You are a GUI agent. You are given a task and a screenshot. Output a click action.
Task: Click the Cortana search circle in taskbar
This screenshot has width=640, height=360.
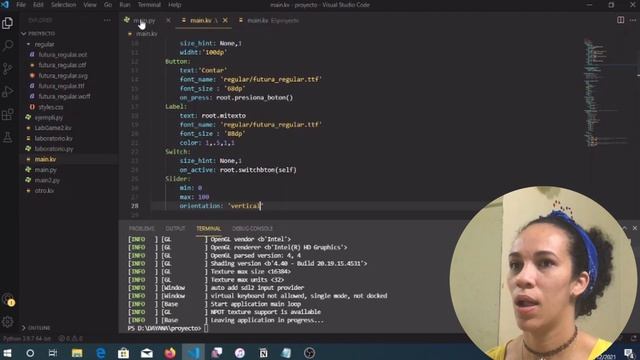(x=30, y=353)
